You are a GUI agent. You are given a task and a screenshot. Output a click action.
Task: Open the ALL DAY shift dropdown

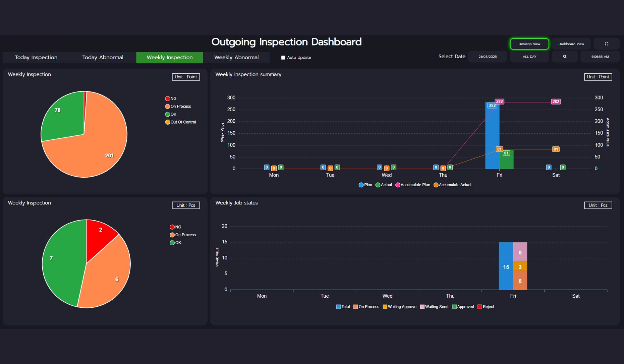tap(529, 57)
